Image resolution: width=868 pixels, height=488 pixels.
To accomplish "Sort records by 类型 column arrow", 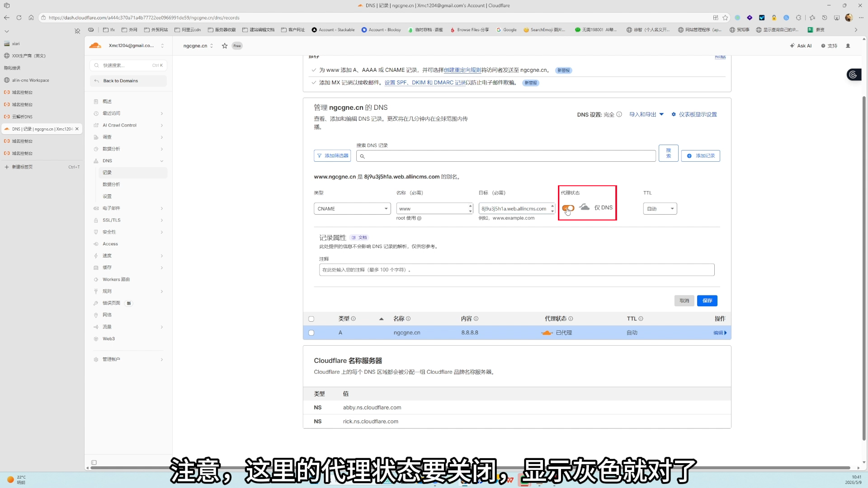I will [x=381, y=319].
